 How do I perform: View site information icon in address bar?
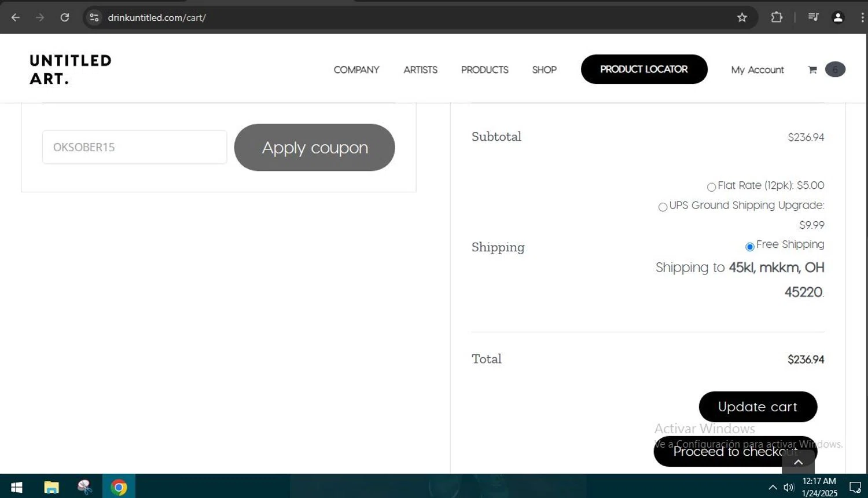[94, 17]
